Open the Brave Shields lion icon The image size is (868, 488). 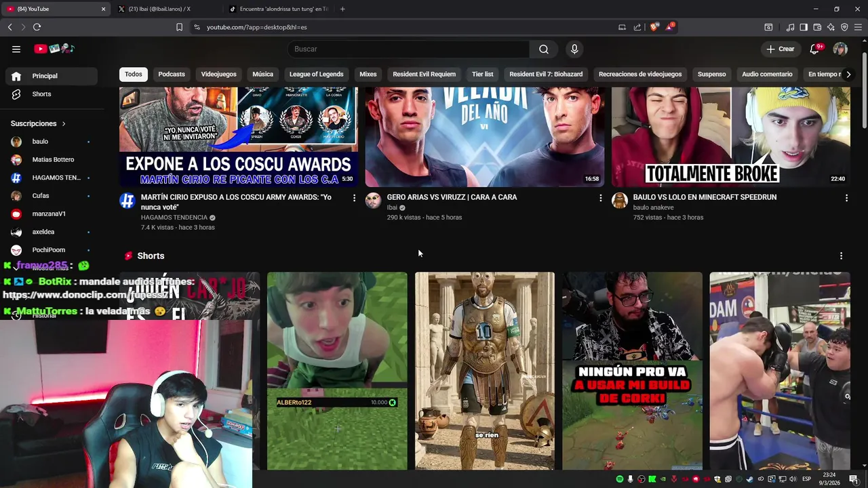(x=654, y=27)
